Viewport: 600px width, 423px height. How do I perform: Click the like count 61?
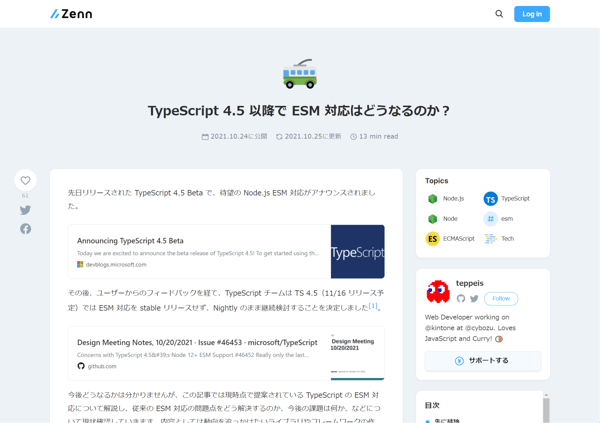coord(25,196)
